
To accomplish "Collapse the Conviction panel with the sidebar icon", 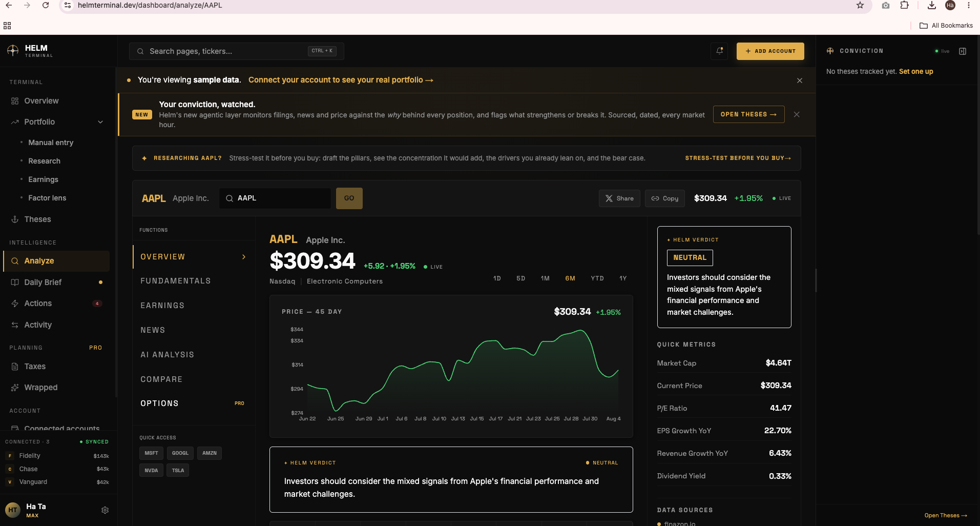I will click(963, 51).
